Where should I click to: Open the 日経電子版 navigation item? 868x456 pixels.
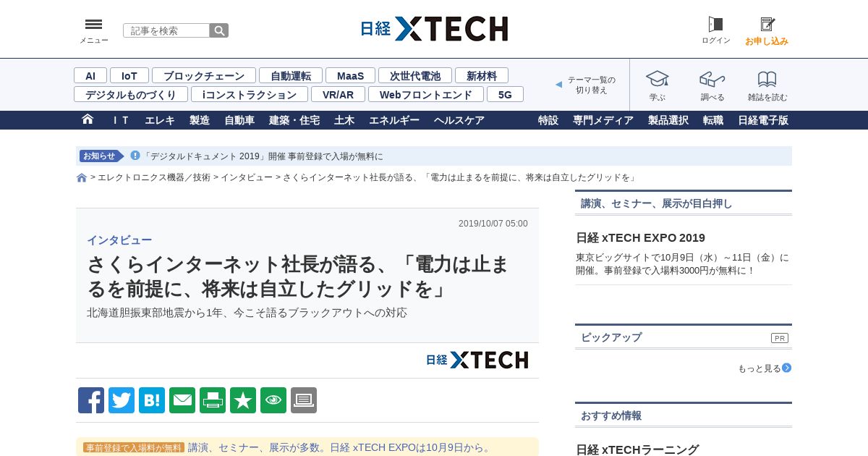[x=763, y=120]
